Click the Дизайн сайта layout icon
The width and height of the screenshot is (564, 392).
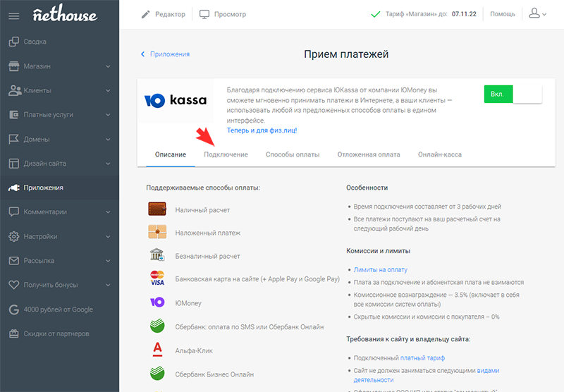pyautogui.click(x=13, y=164)
